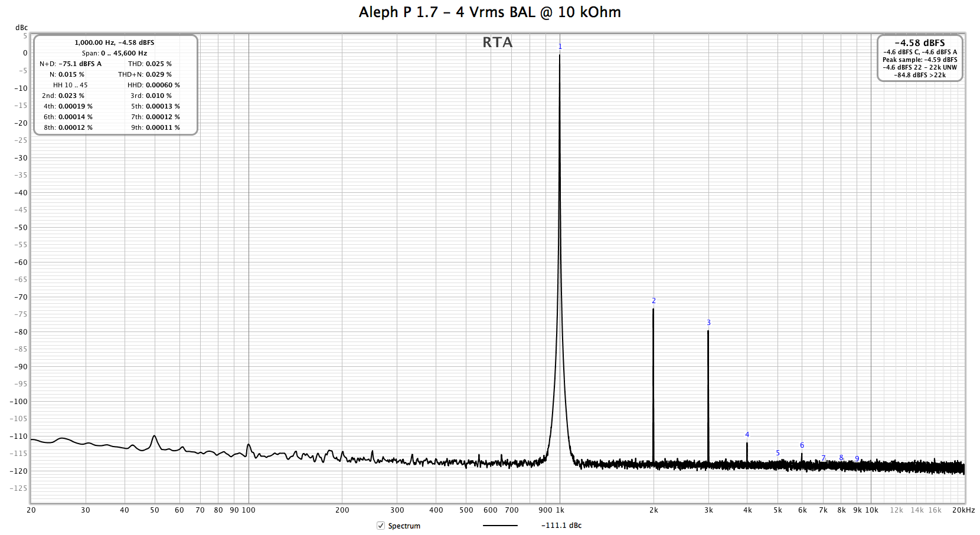Screen dimensions: 980x535
Task: Click harmonic marker 2 at 2k
Action: tap(654, 301)
